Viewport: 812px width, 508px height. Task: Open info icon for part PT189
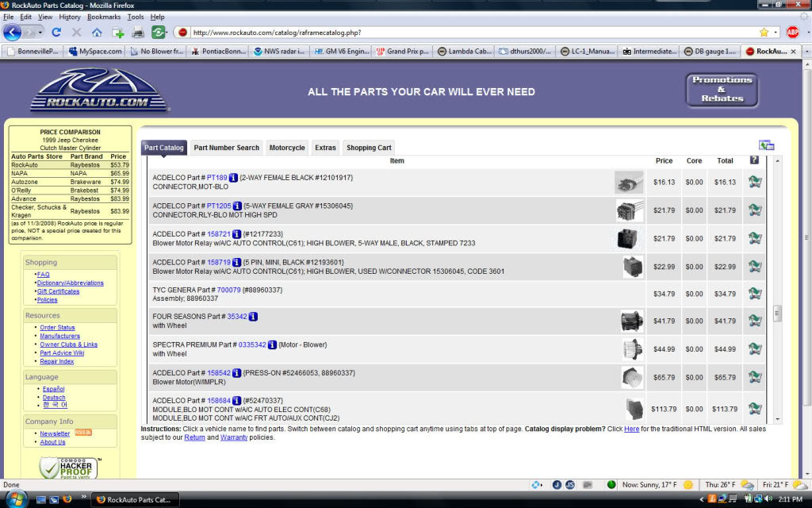[x=234, y=177]
